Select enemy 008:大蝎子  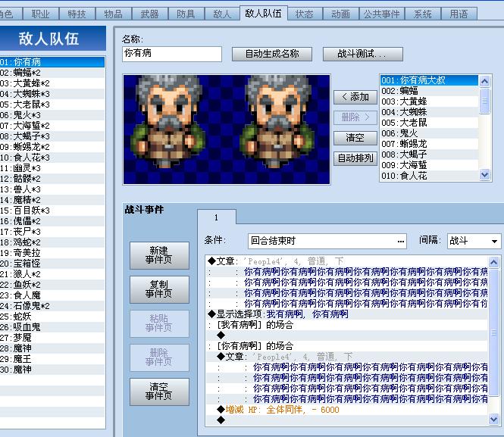(x=429, y=155)
